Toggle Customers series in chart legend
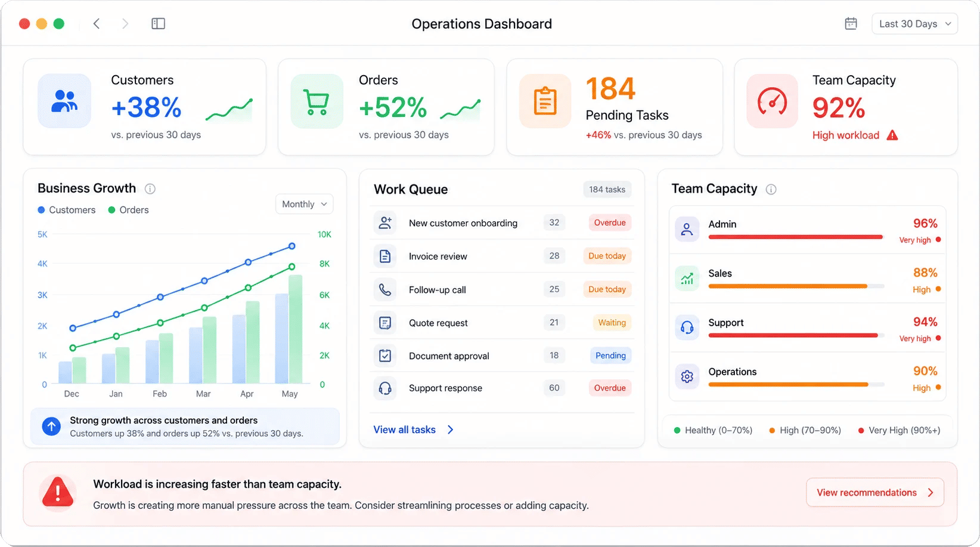The image size is (980, 547). pos(67,210)
